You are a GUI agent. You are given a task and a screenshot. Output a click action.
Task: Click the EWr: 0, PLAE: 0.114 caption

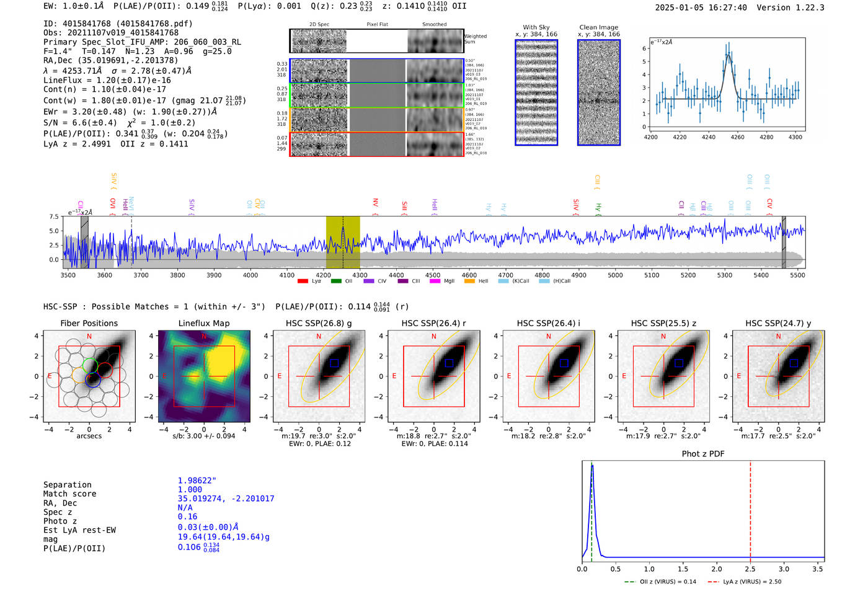tap(434, 444)
